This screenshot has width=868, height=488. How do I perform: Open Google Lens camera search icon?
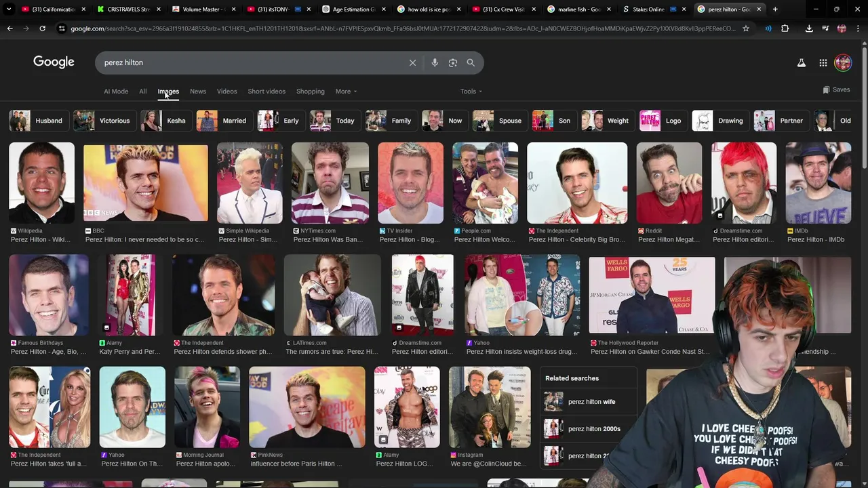click(452, 62)
